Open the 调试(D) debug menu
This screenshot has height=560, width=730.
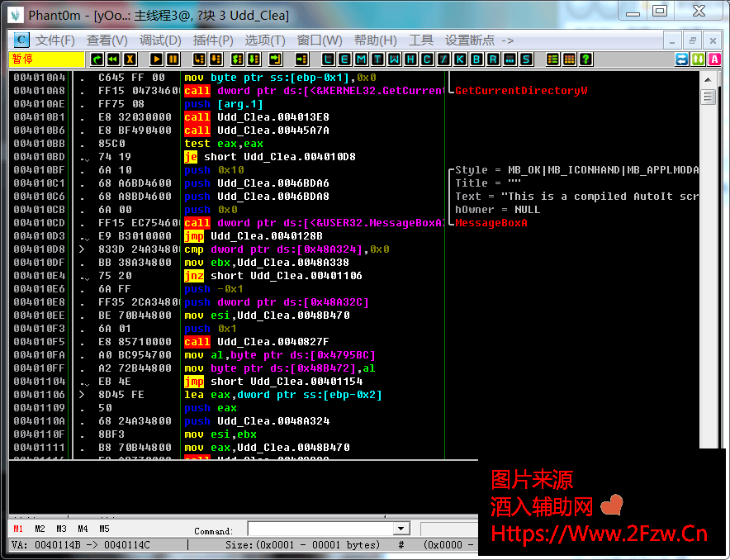point(159,40)
